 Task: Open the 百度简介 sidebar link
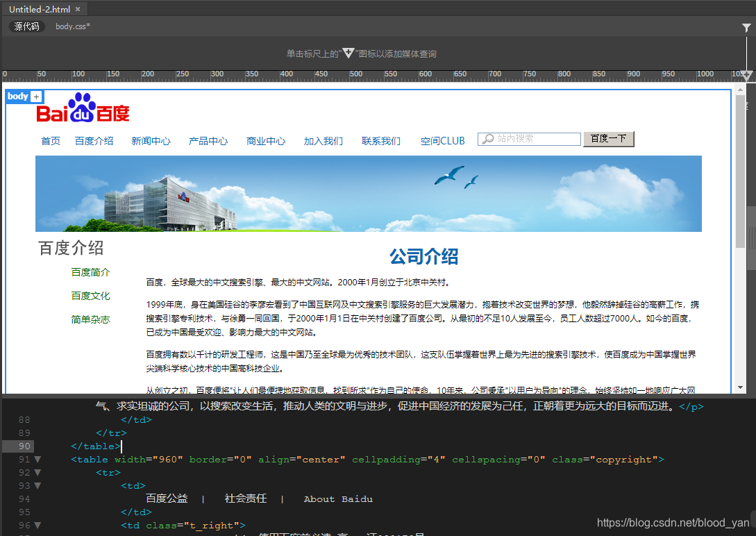[91, 272]
